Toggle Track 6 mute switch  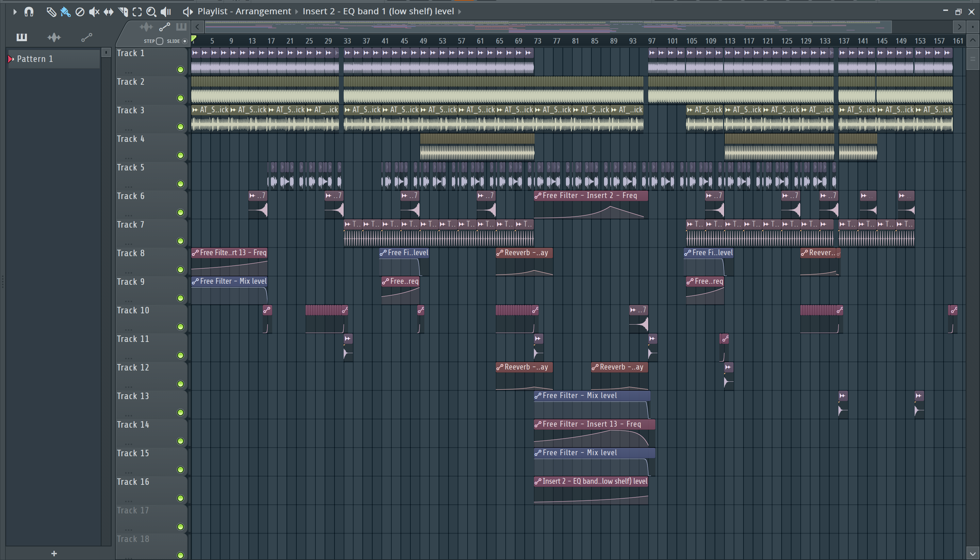[x=180, y=212]
